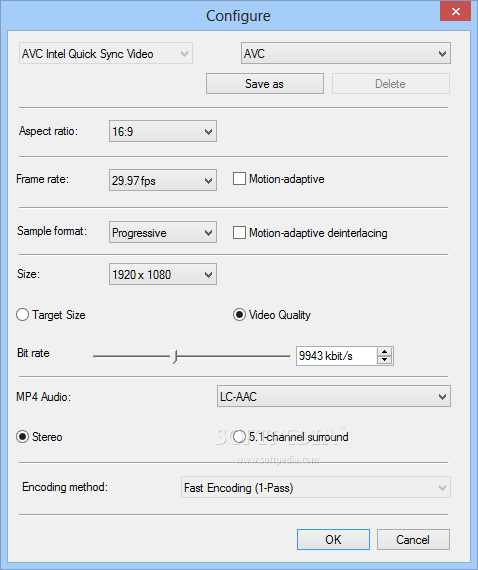The height and width of the screenshot is (570, 478).
Task: Open the AVC profile dropdown
Action: pos(346,53)
